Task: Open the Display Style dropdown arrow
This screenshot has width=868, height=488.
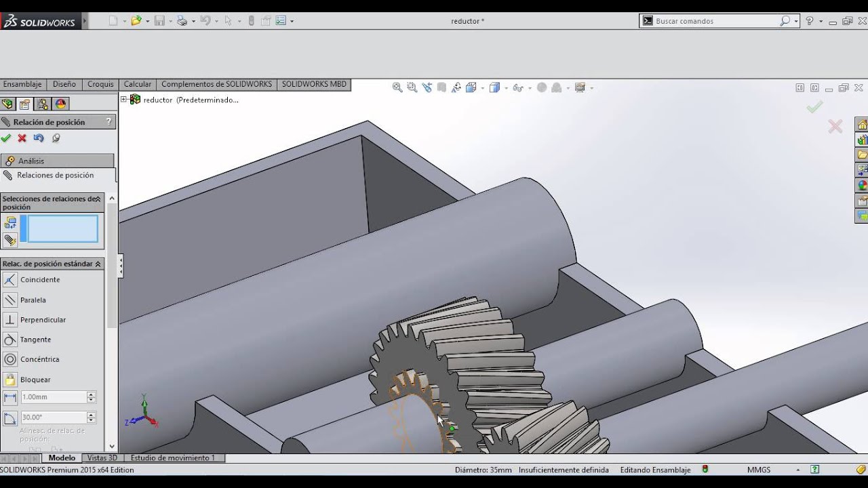Action: 506,88
